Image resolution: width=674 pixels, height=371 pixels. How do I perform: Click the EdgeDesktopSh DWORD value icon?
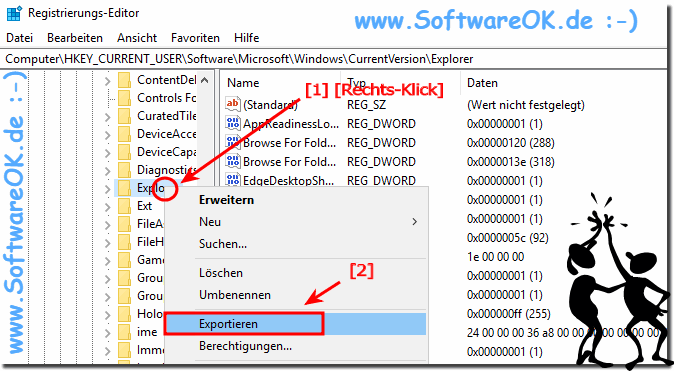pyautogui.click(x=233, y=180)
